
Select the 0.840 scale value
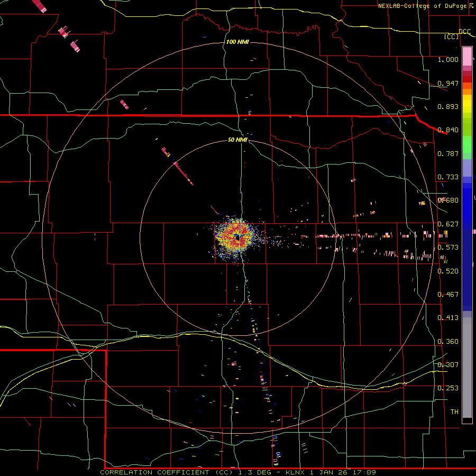pos(448,130)
